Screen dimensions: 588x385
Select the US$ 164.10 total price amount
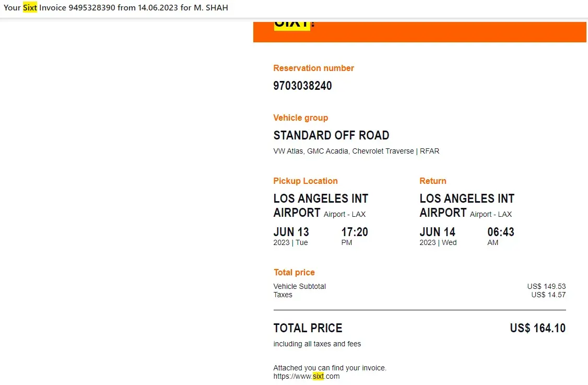pos(537,328)
